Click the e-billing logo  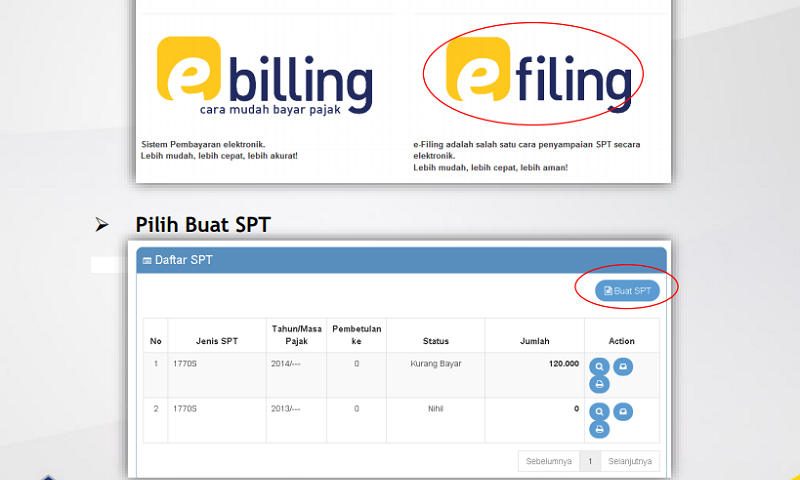265,76
